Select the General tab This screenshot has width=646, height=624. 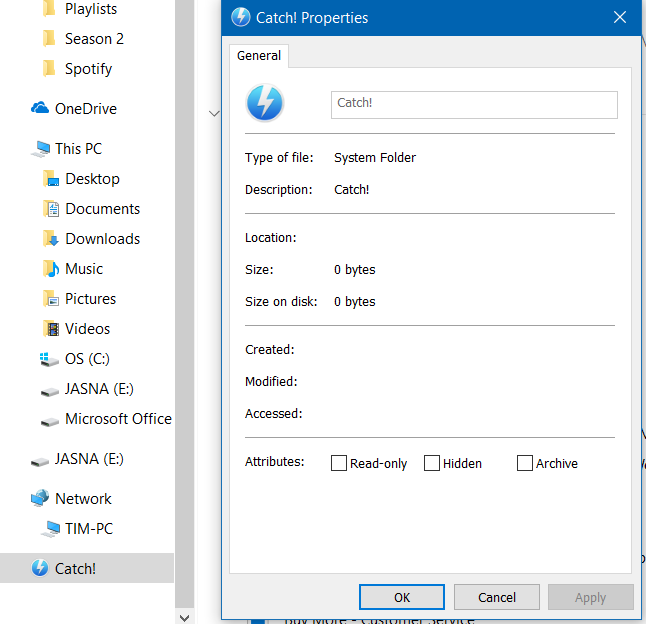pyautogui.click(x=259, y=56)
